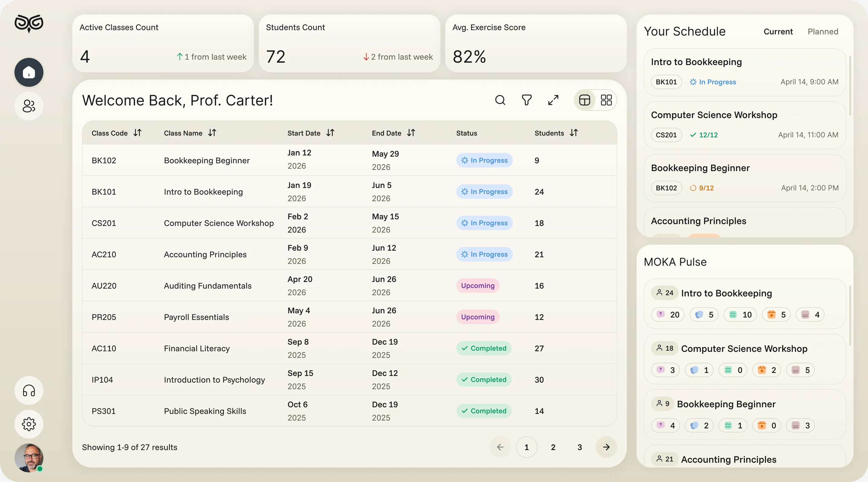Select page 1 button
Viewport: 868px width, 482px height.
pyautogui.click(x=527, y=447)
